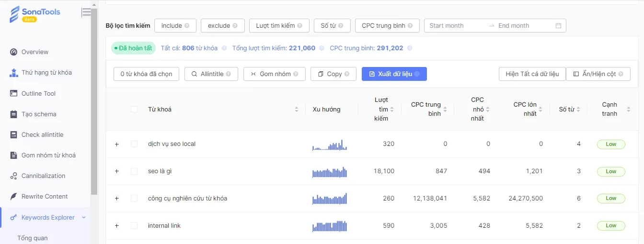Expand the 'công cụ nghiên cứu từ khóa' row

(x=116, y=199)
